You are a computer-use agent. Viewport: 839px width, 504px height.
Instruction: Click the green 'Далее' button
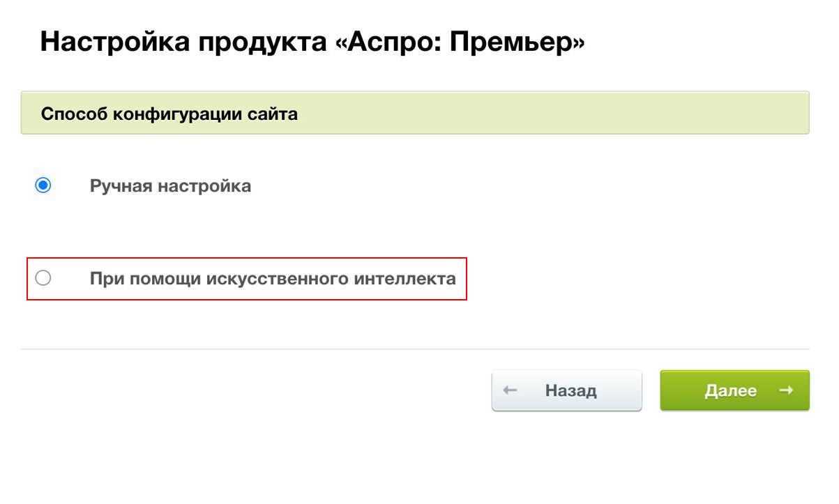coord(734,390)
